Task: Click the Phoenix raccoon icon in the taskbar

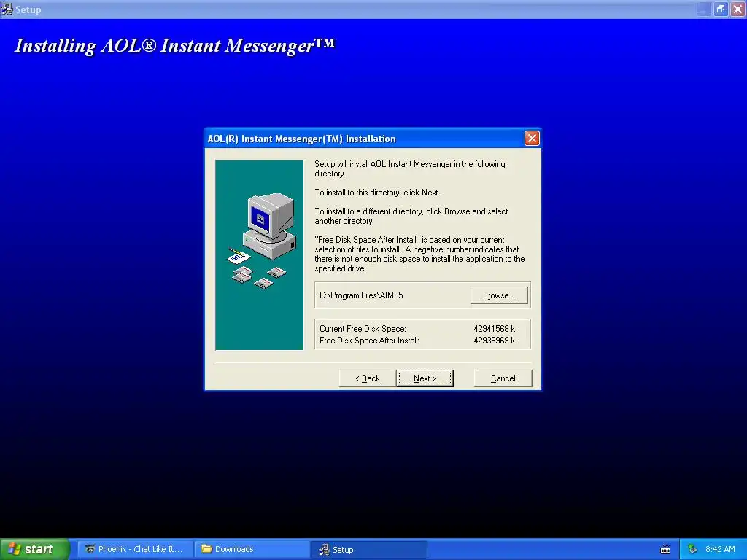Action: [90, 549]
